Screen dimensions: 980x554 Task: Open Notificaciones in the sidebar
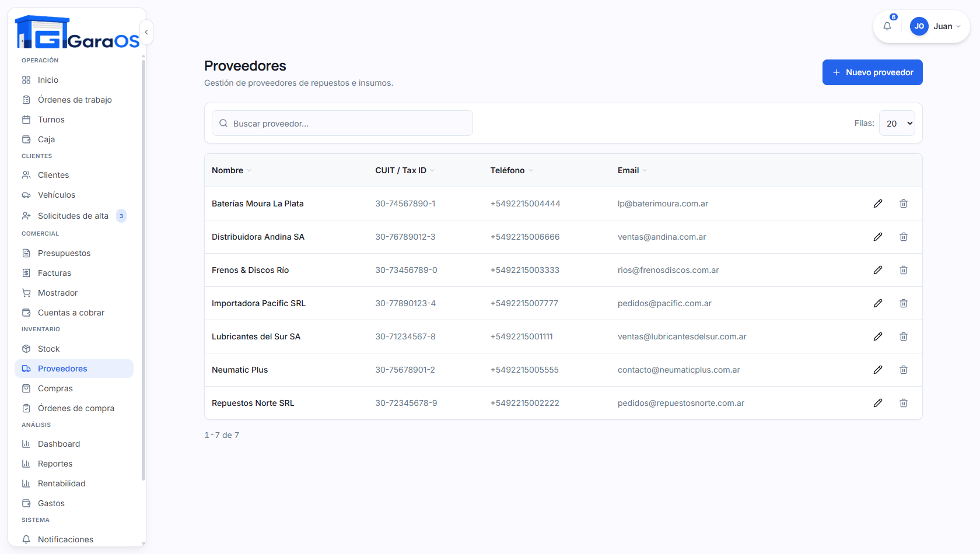tap(74, 539)
